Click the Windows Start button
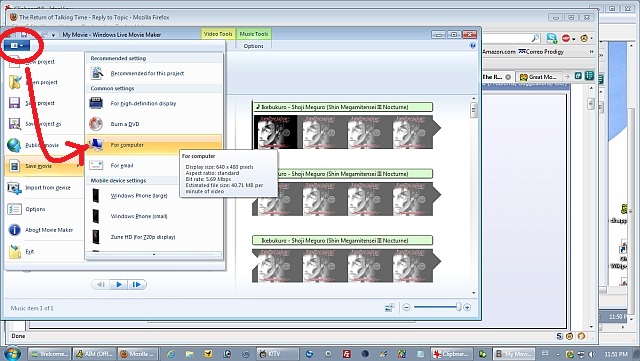Screen dimensions: 640x361 12,354
